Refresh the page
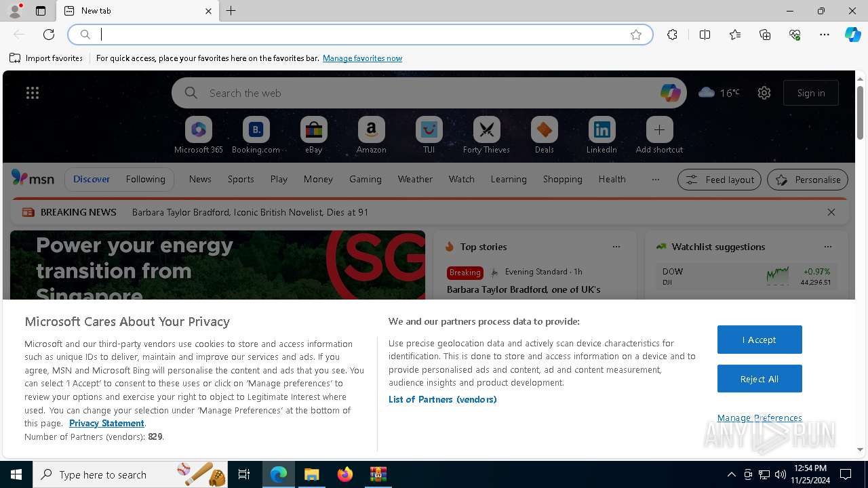Screen dimensions: 868x488 pos(49,35)
